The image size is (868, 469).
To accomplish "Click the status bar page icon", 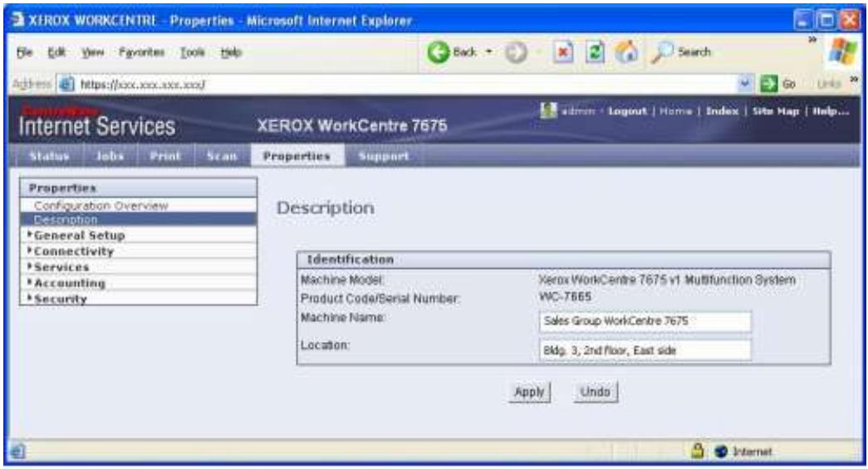I will (17, 452).
